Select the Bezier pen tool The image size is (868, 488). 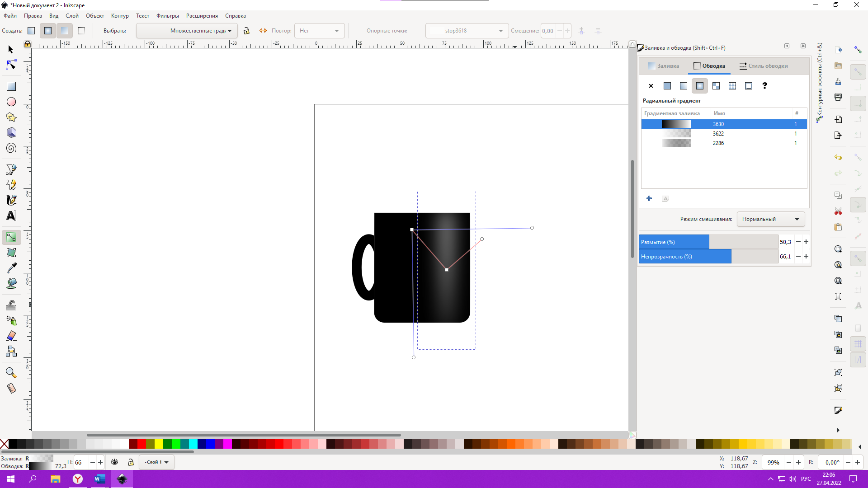coord(11,169)
